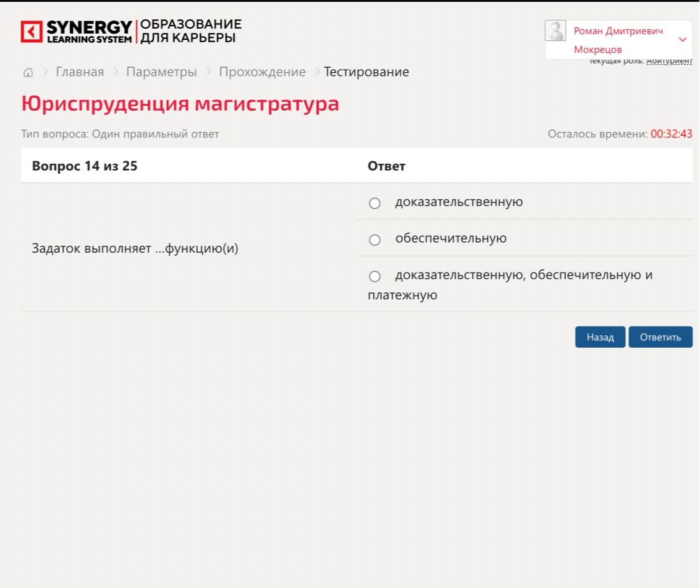Select the "обеспечительную" radio option
The width and height of the screenshot is (700, 588).
(375, 240)
